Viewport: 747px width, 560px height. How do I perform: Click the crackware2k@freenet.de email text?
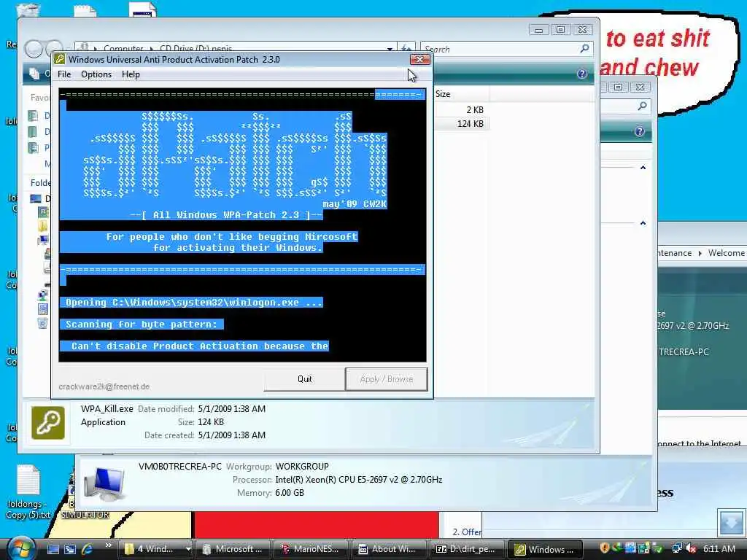[104, 386]
